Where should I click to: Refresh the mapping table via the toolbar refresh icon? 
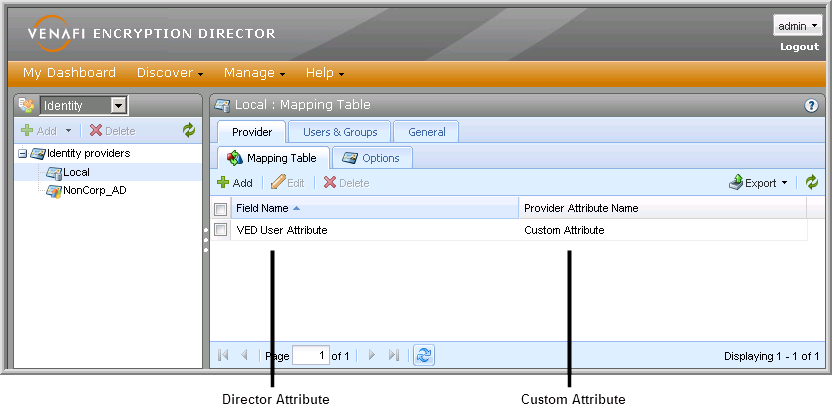(x=812, y=183)
